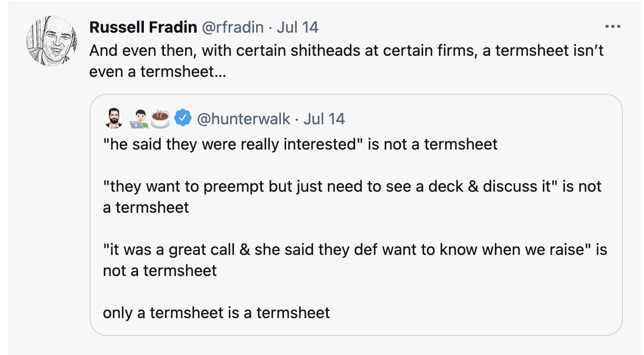Click the blue verified badge

click(182, 119)
